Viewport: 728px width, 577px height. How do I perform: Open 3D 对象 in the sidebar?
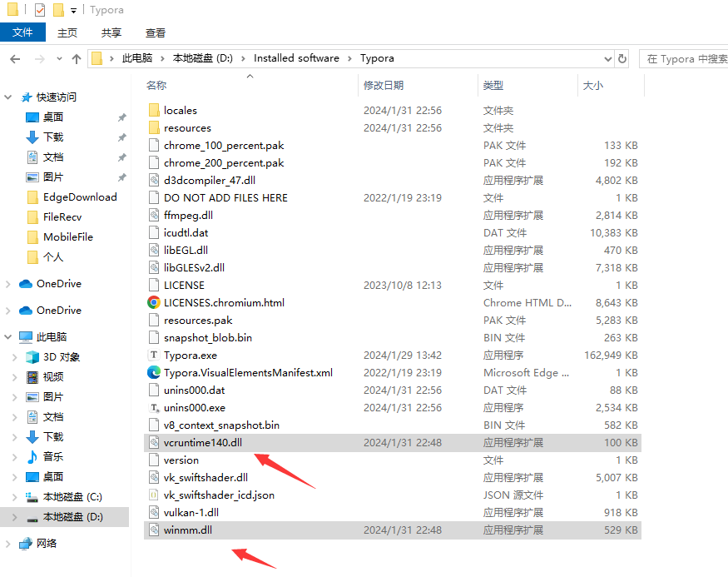[x=62, y=357]
